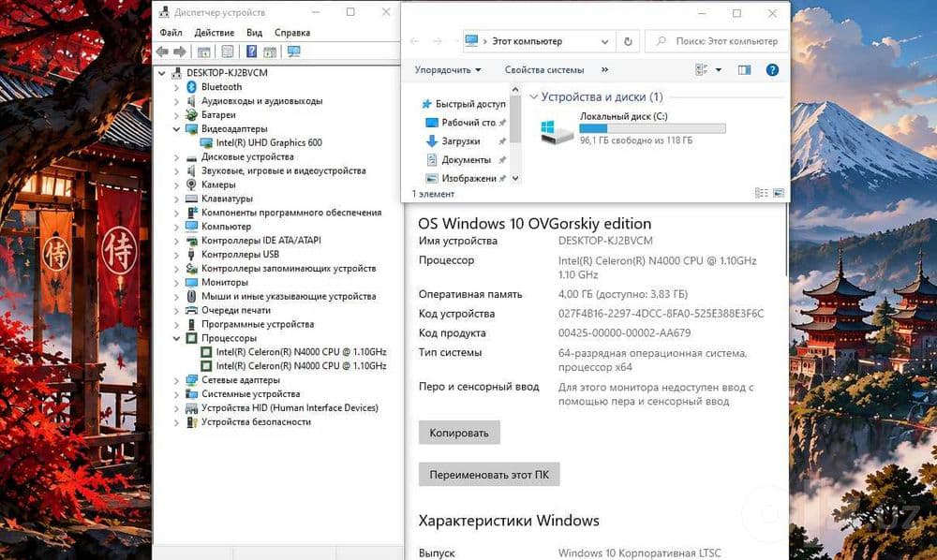Image resolution: width=937 pixels, height=560 pixels.
Task: Click the Камеры category icon
Action: [x=191, y=184]
